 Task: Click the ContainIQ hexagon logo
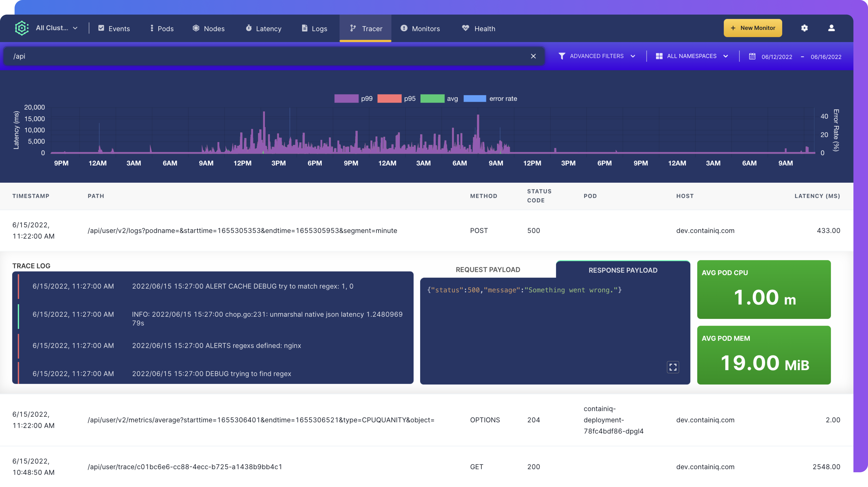tap(22, 28)
